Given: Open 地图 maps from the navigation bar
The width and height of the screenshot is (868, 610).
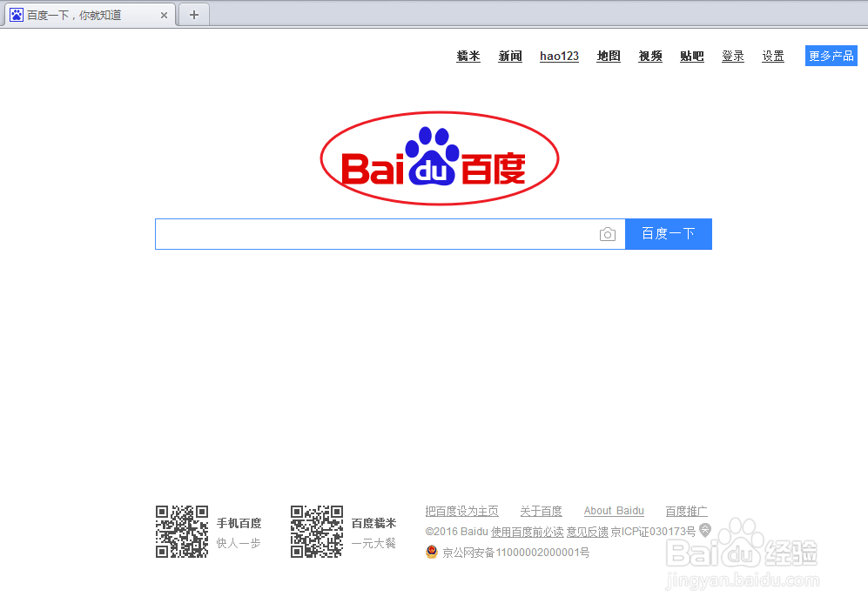Looking at the screenshot, I should pyautogui.click(x=608, y=56).
